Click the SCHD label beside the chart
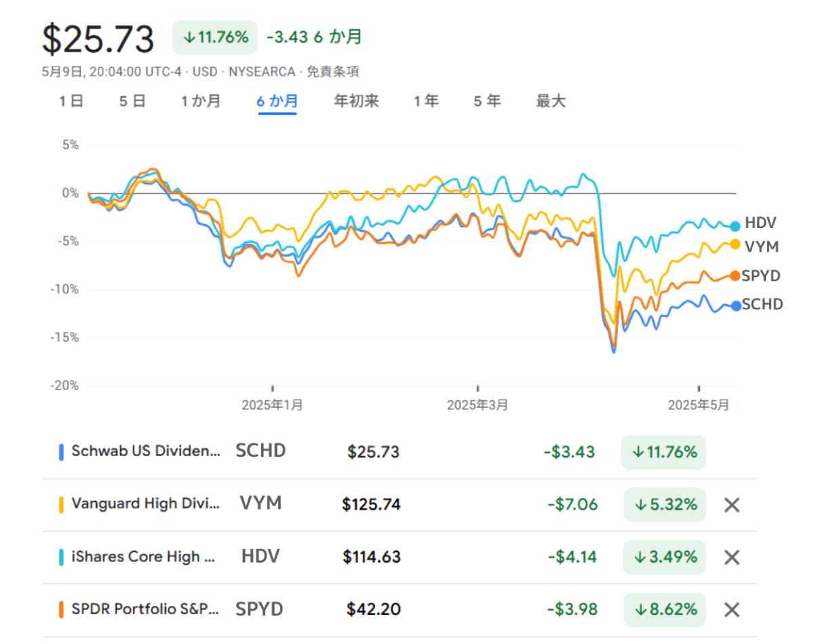 pos(762,304)
